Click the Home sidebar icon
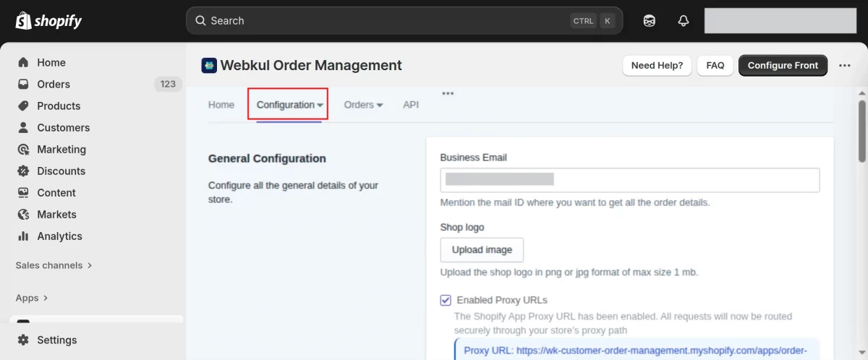This screenshot has width=868, height=360. (23, 63)
